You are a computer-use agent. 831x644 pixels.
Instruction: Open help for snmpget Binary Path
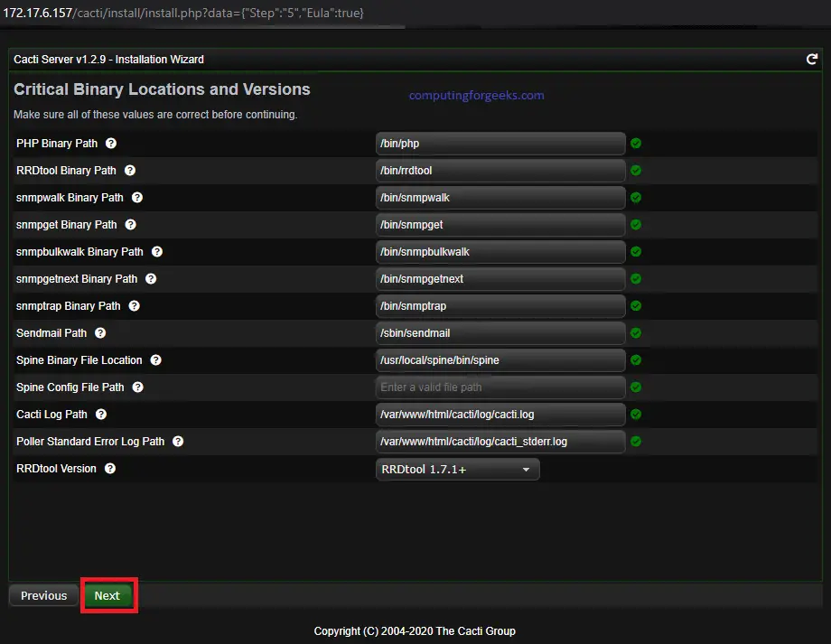[130, 224]
